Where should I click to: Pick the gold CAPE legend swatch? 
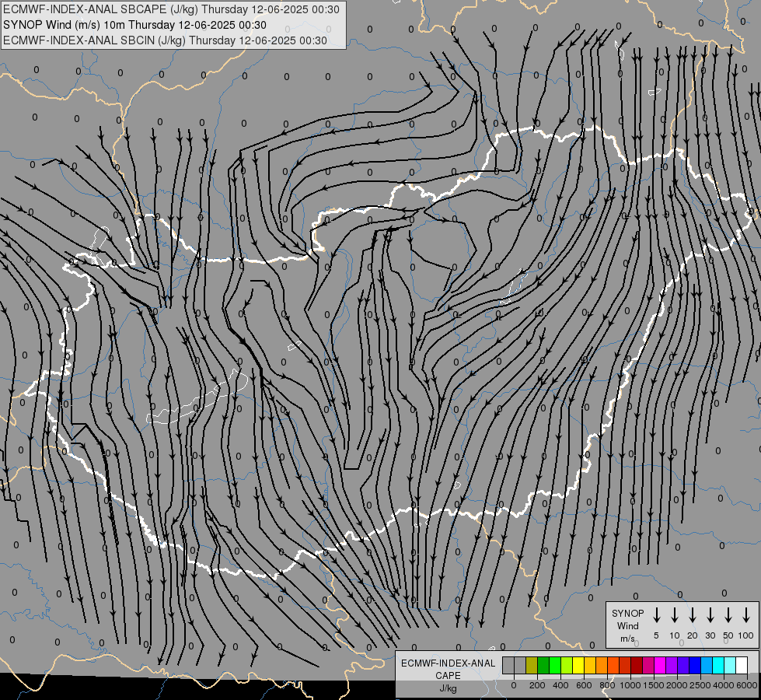590,665
